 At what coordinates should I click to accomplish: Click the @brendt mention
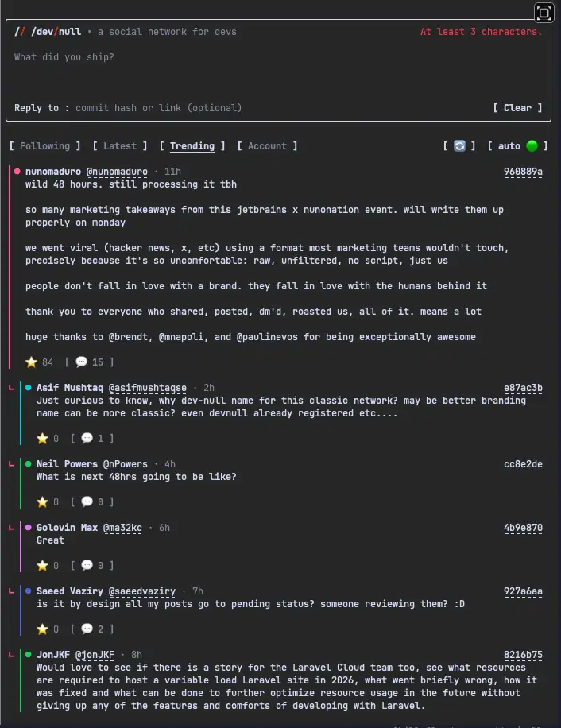[128, 337]
